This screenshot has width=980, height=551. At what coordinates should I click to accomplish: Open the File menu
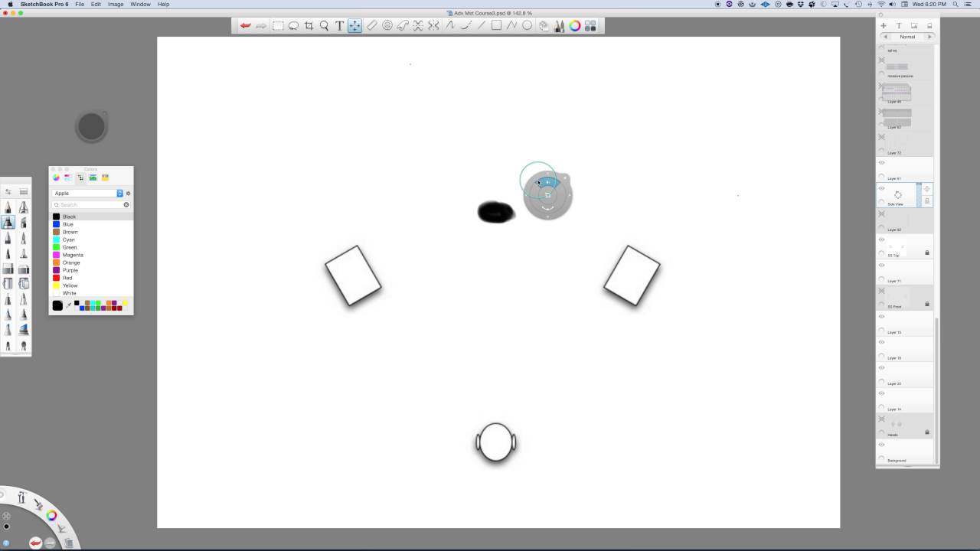80,4
